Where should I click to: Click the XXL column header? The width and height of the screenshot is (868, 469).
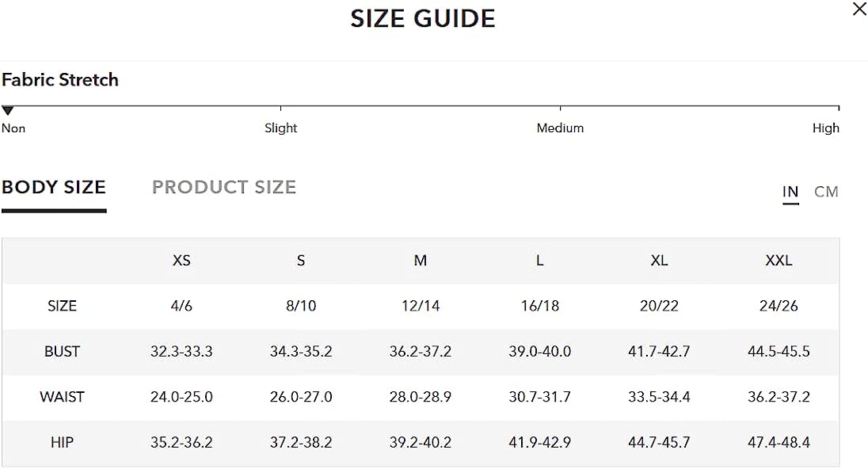[779, 261]
